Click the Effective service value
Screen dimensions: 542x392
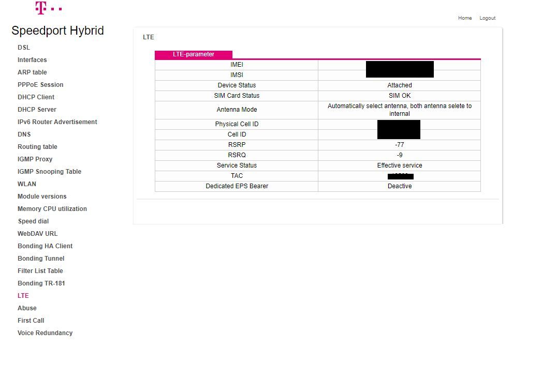tap(400, 166)
